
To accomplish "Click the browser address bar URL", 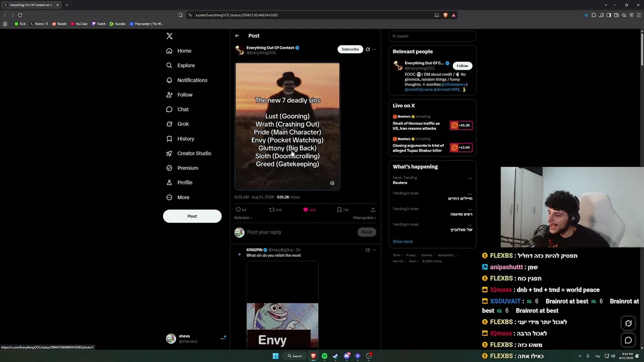I will (x=236, y=15).
